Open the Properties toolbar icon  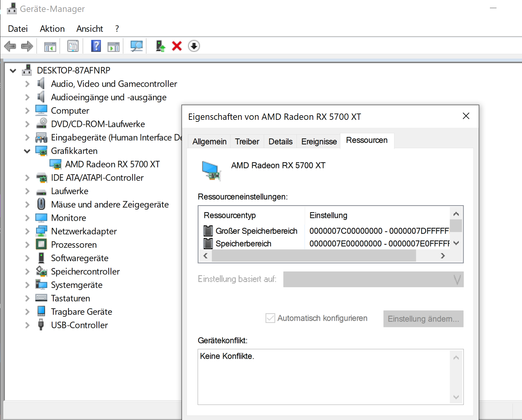73,46
